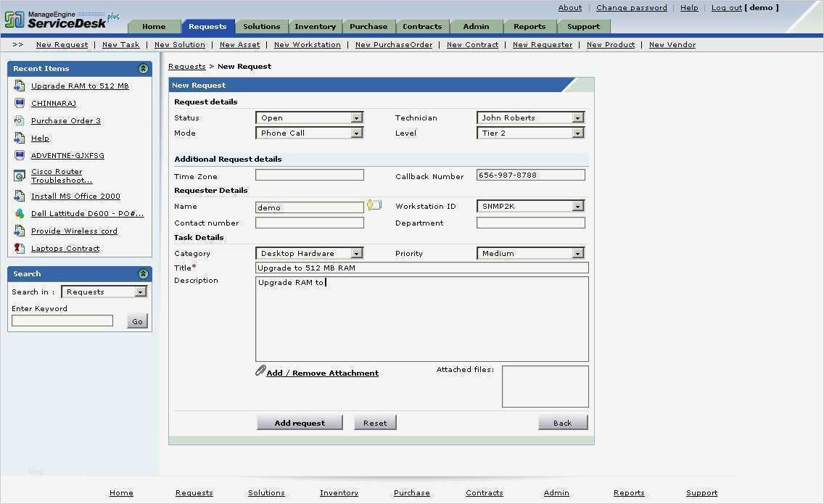Click the Enter Keyword search field

click(62, 321)
